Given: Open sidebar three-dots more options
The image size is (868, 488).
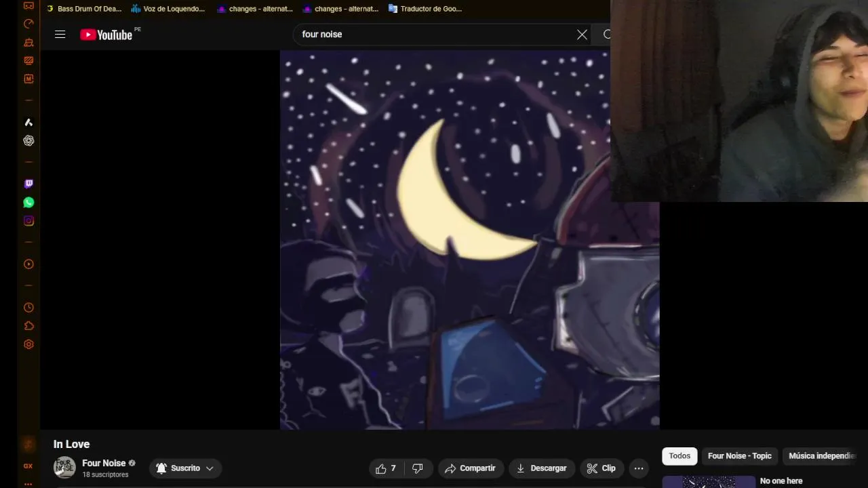Looking at the screenshot, I should [x=28, y=483].
